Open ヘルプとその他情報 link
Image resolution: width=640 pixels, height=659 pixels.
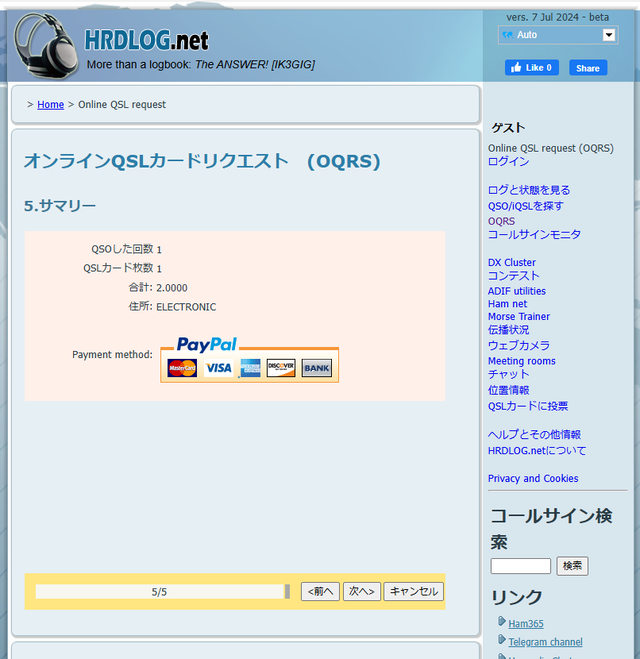pyautogui.click(x=534, y=435)
